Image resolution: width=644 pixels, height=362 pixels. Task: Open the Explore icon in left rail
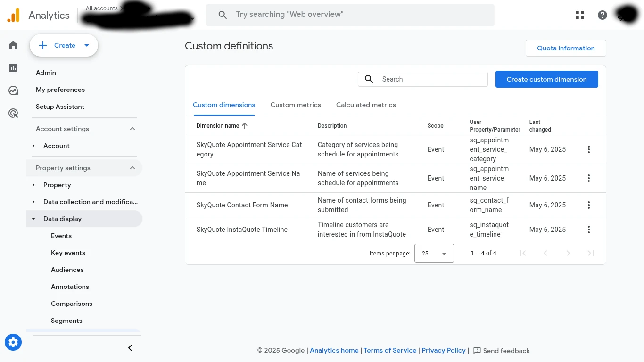13,90
